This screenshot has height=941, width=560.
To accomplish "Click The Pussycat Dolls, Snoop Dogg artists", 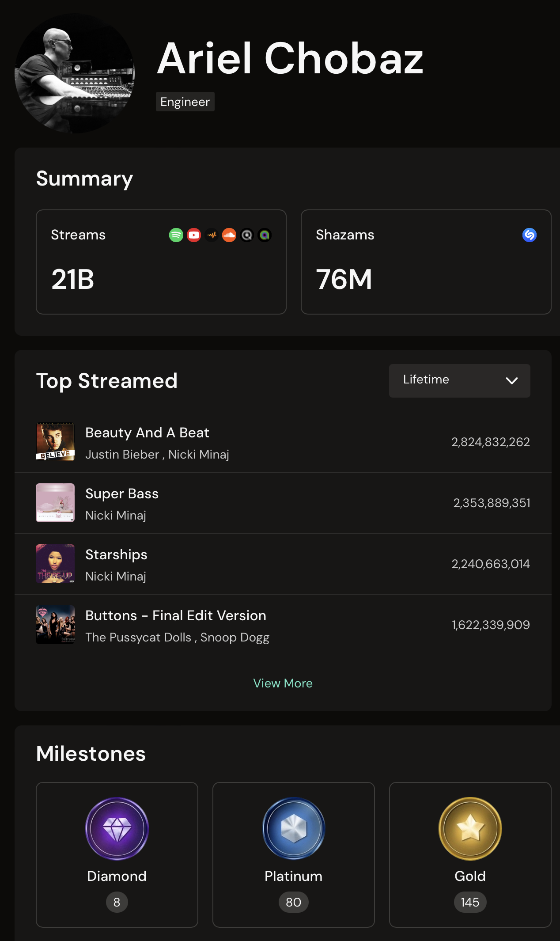I will click(178, 637).
